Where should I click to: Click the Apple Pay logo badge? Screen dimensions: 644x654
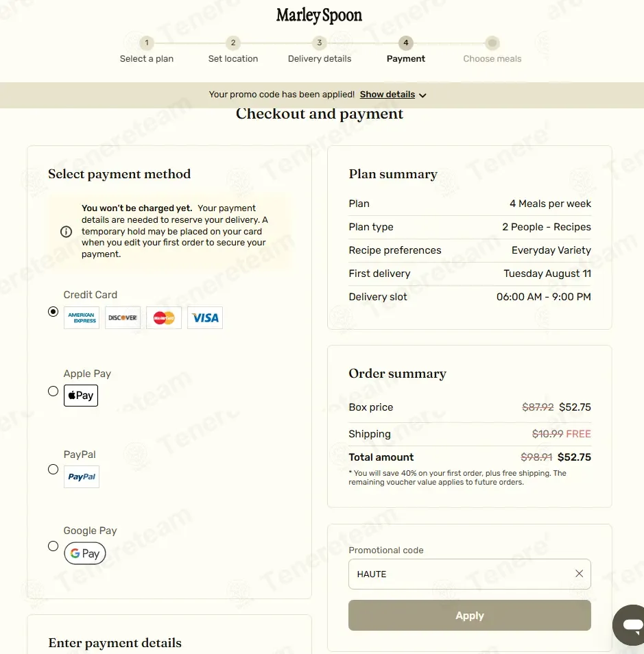point(81,396)
